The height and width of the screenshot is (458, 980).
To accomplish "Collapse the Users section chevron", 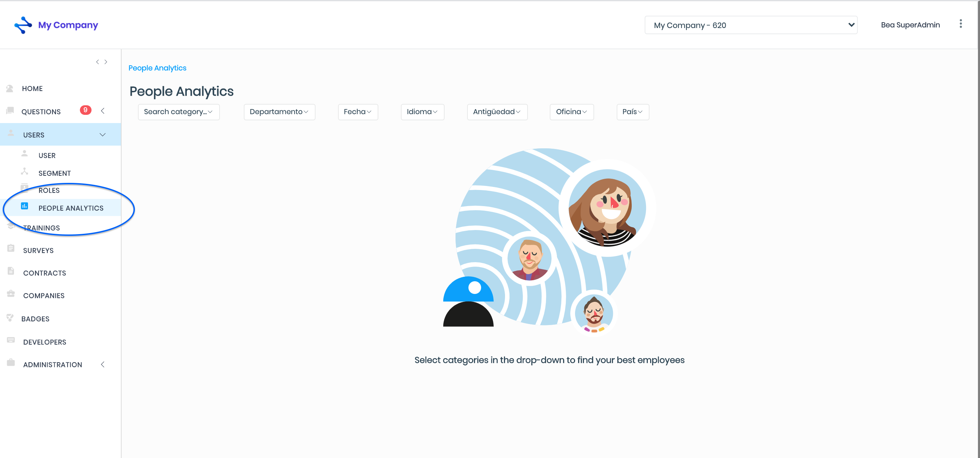I will pos(102,135).
